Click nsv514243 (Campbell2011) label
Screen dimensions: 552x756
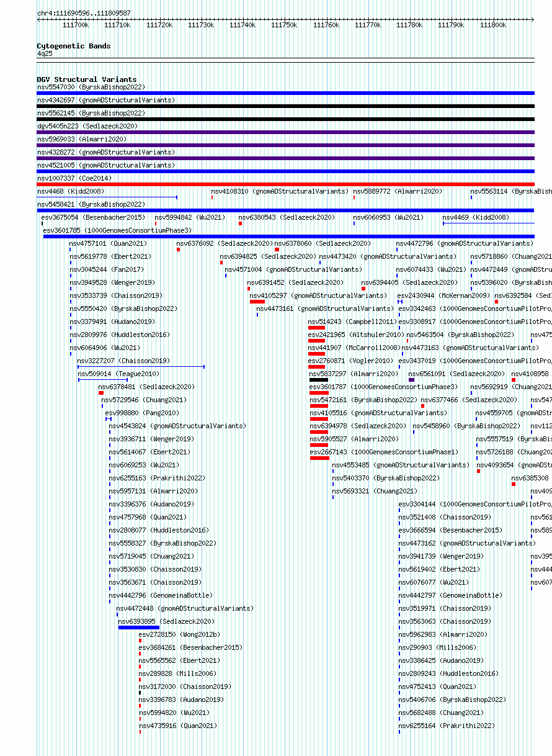click(352, 322)
